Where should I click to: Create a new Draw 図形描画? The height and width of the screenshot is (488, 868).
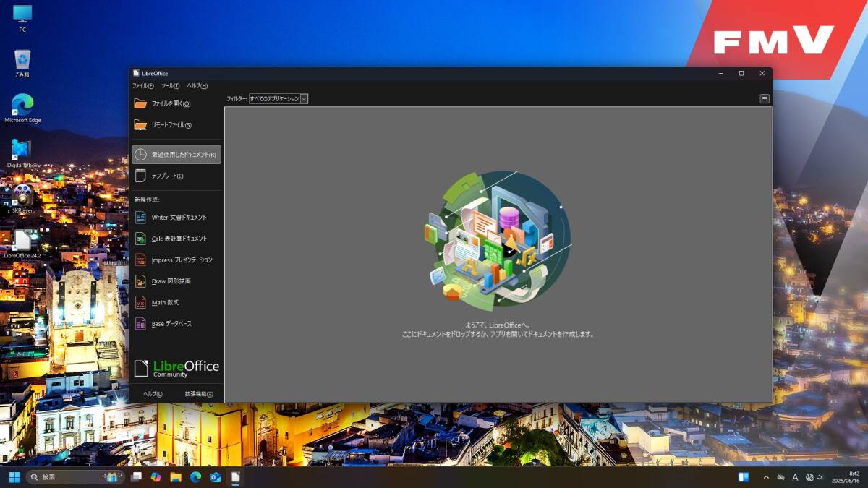pyautogui.click(x=176, y=281)
